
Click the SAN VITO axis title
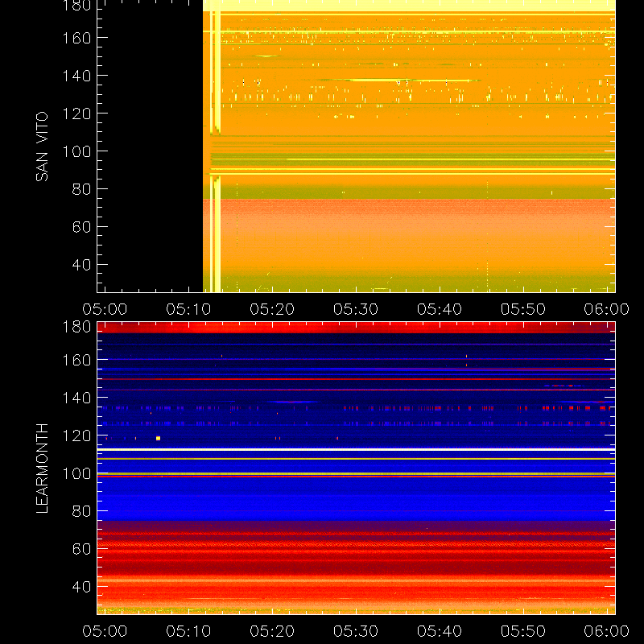click(x=42, y=147)
